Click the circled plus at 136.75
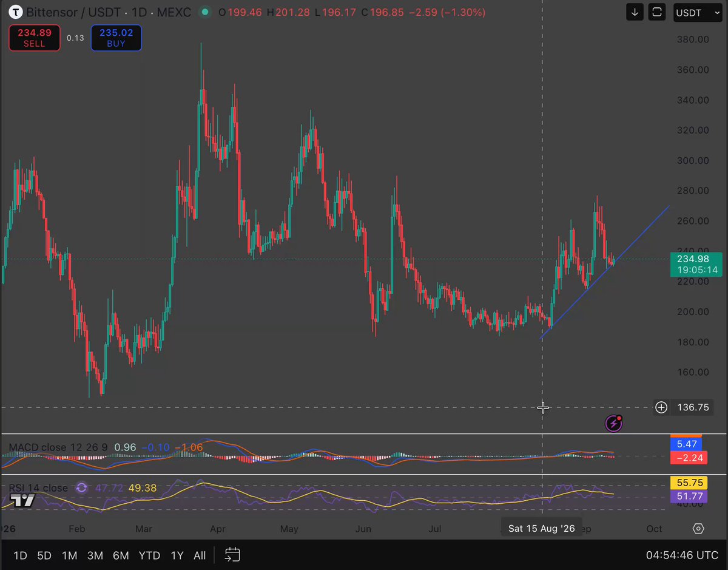 click(661, 407)
